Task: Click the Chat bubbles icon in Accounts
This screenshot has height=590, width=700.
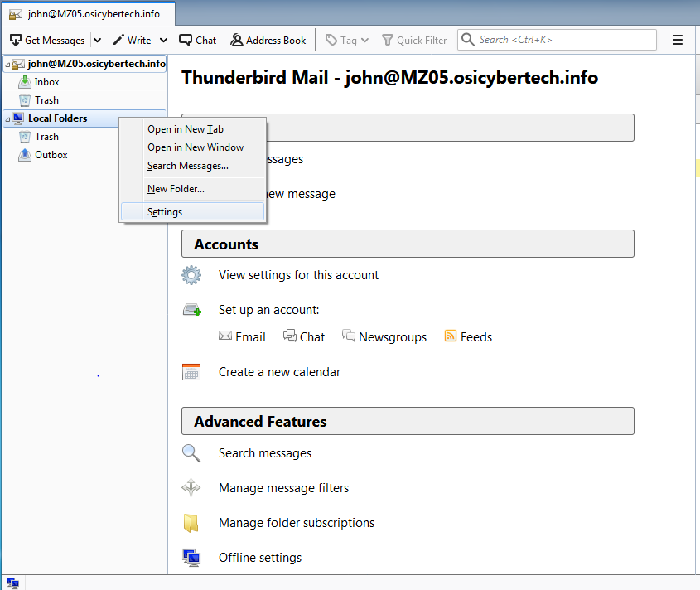Action: pos(290,335)
